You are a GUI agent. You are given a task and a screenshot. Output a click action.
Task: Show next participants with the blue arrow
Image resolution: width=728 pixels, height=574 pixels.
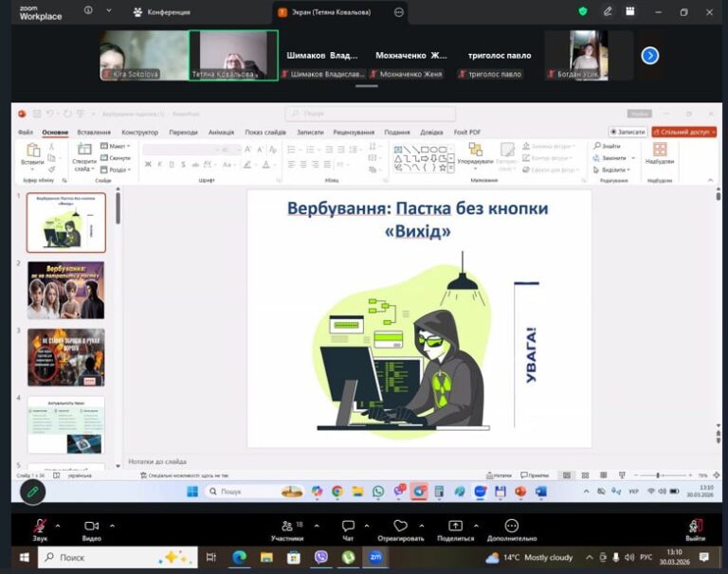click(x=649, y=55)
